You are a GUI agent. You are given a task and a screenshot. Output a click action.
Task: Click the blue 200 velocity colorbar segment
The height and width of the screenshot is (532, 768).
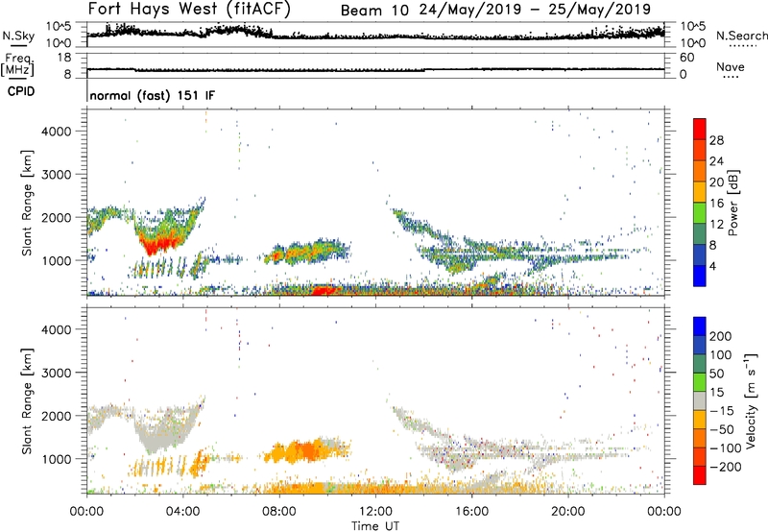[x=700, y=326]
